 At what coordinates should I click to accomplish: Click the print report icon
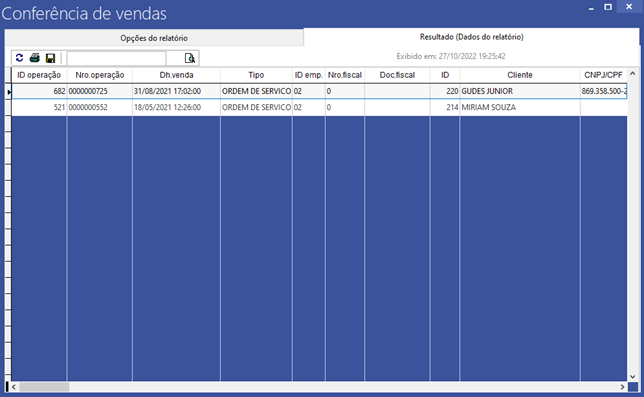pyautogui.click(x=35, y=58)
